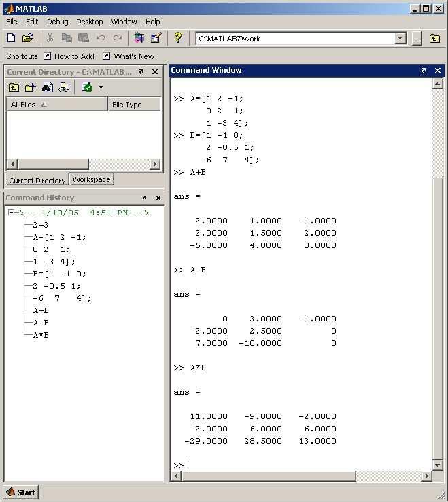Open the Debug menu
This screenshot has height=502, width=448.
[58, 22]
